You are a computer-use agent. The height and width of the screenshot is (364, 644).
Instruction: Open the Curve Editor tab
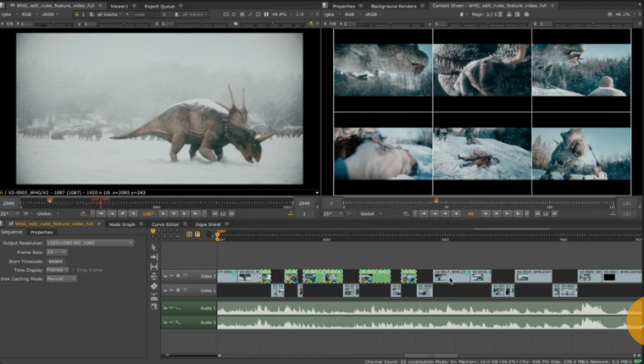pos(165,224)
